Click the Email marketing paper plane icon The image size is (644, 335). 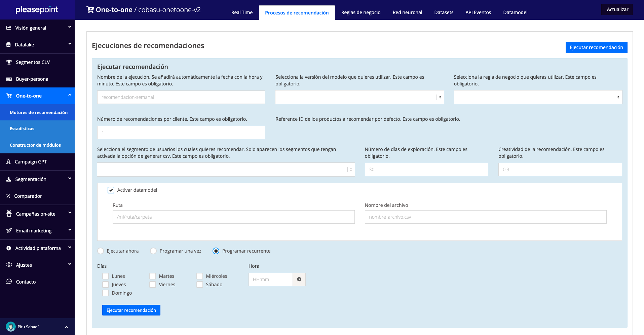click(9, 231)
